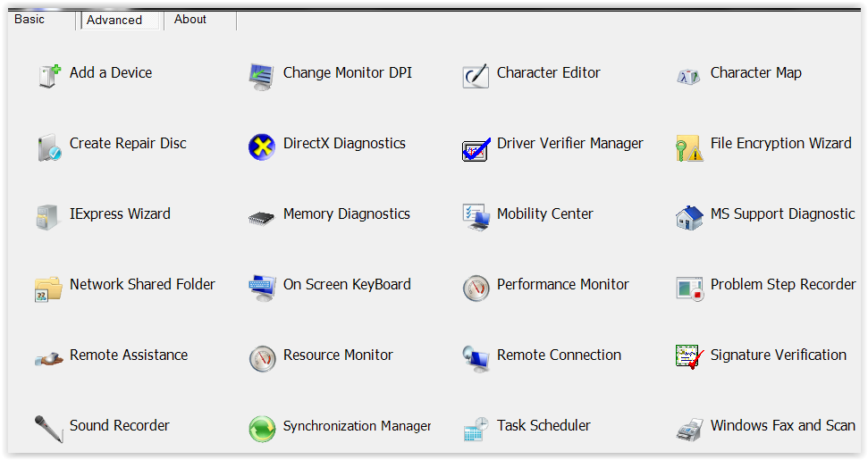Click the Windows Fax and Scan icon

pos(689,429)
